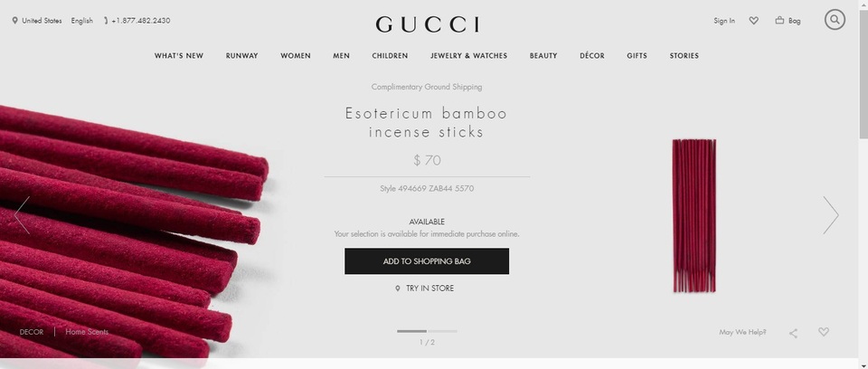Click the share icon
The width and height of the screenshot is (868, 369).
click(x=793, y=333)
